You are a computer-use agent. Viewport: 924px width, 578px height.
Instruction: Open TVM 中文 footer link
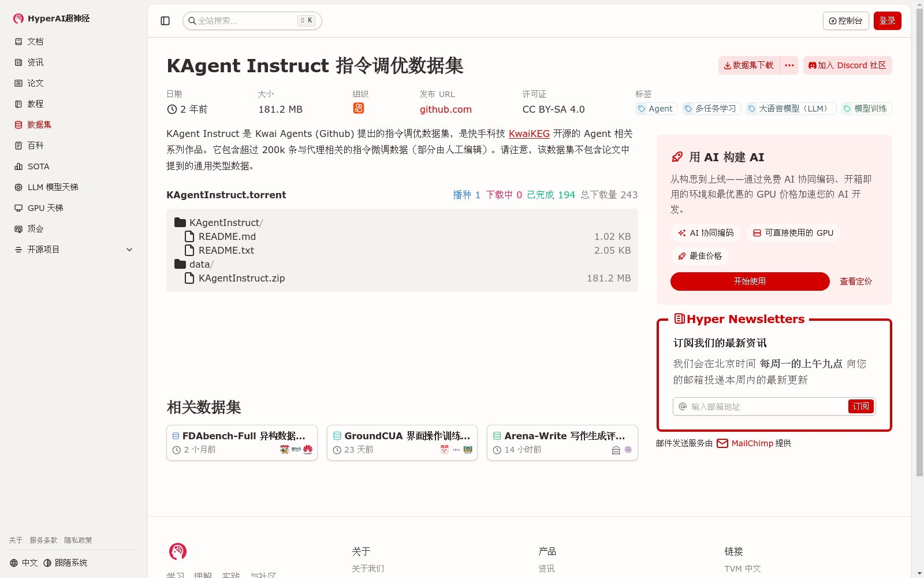click(743, 569)
